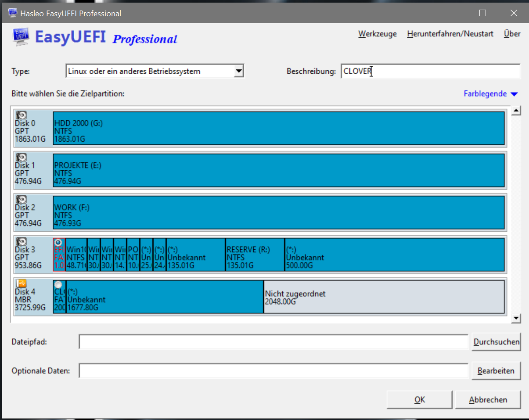Viewport: 529px width, 420px height.
Task: Select the PO NTFS 10G partition on Disk 3
Action: pyautogui.click(x=133, y=255)
